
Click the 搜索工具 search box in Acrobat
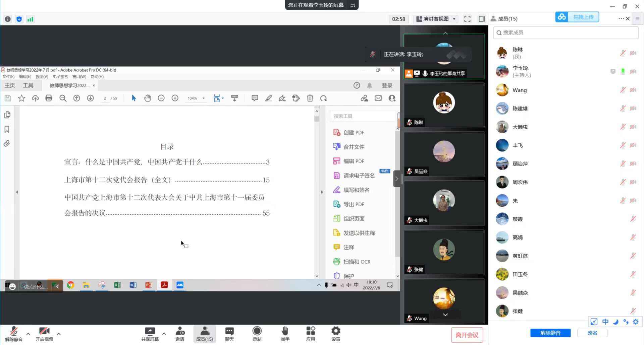point(363,116)
